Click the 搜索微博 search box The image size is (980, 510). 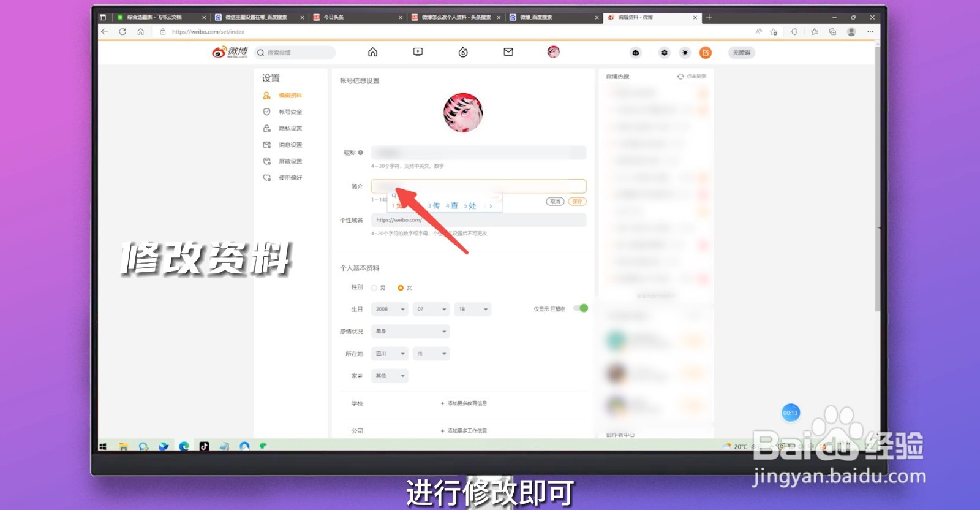pyautogui.click(x=295, y=53)
